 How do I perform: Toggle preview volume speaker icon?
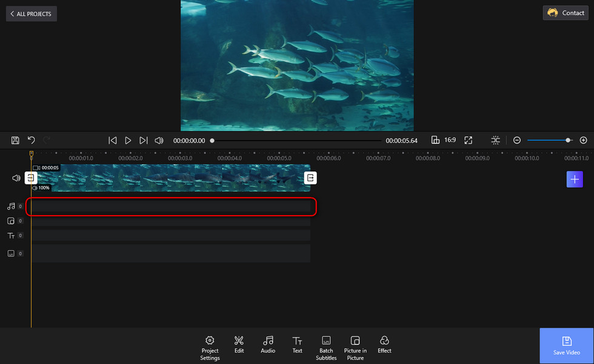click(x=159, y=141)
